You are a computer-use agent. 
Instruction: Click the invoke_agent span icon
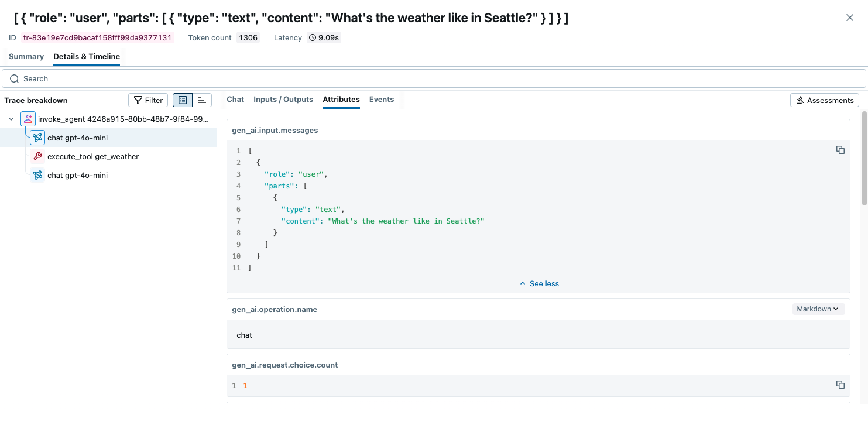[28, 119]
